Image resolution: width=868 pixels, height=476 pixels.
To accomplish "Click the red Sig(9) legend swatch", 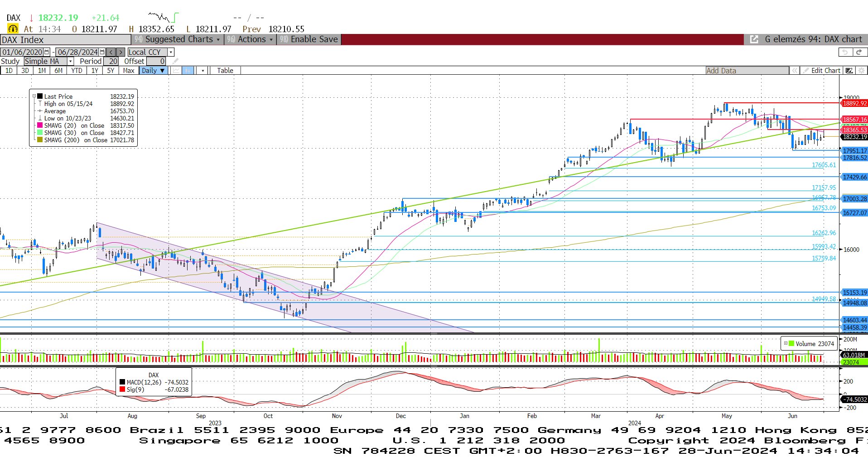I will [122, 389].
